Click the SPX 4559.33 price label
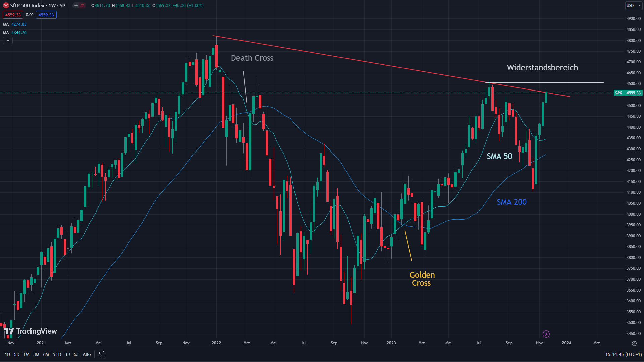The height and width of the screenshot is (362, 644). (x=628, y=93)
